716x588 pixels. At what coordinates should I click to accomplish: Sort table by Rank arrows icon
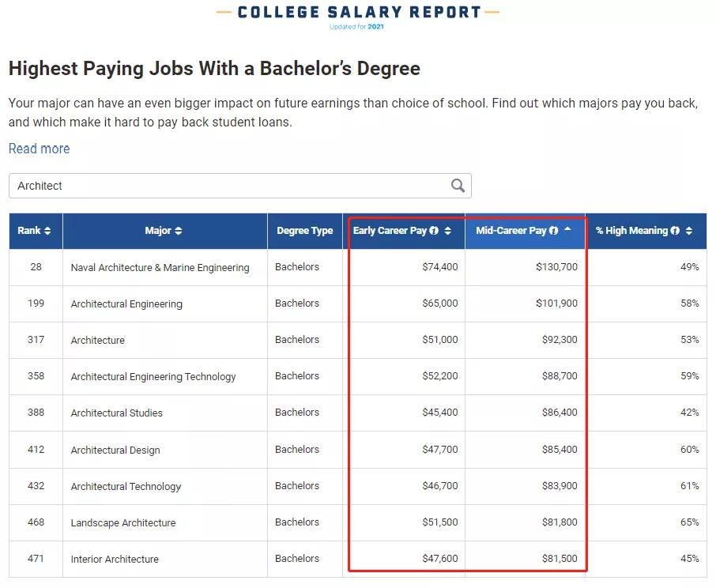(47, 231)
